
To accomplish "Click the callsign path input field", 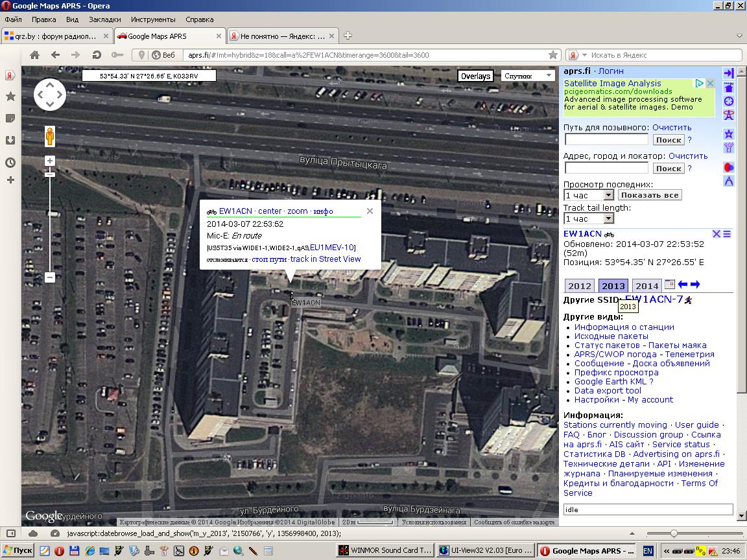I will coord(606,140).
